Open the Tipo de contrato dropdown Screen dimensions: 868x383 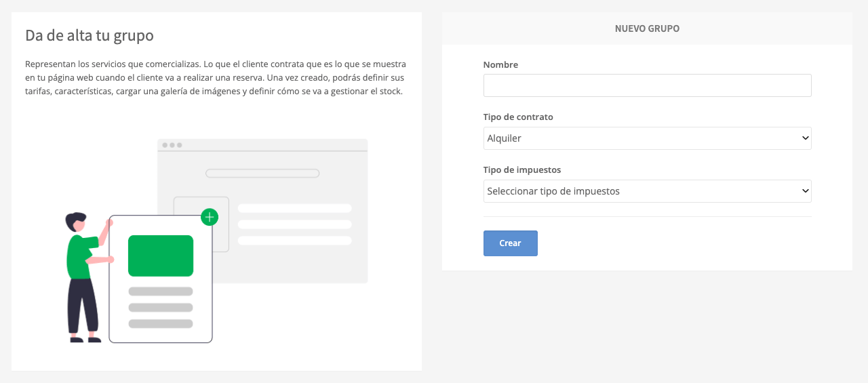pyautogui.click(x=647, y=138)
